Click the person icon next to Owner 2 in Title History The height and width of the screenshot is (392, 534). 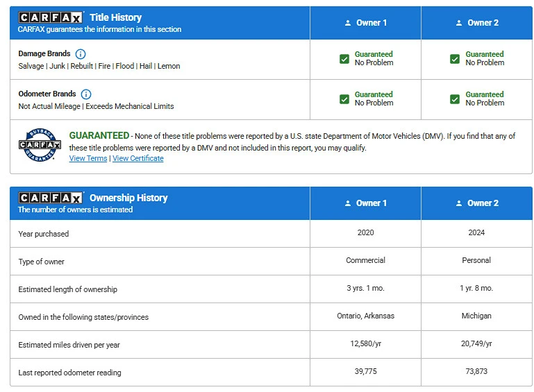pyautogui.click(x=459, y=23)
